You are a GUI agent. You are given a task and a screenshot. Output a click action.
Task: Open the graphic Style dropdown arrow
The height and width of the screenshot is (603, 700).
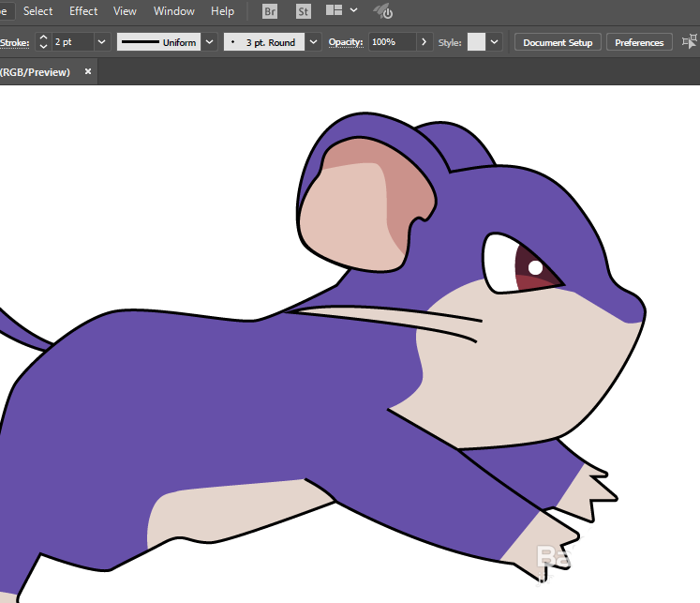pyautogui.click(x=494, y=42)
